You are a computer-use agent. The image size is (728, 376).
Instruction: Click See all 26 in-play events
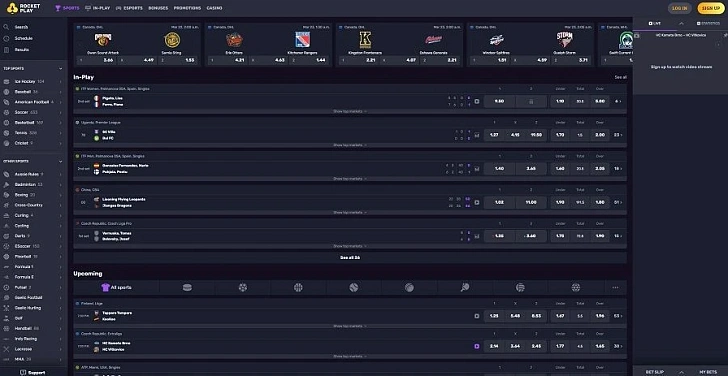tap(350, 258)
